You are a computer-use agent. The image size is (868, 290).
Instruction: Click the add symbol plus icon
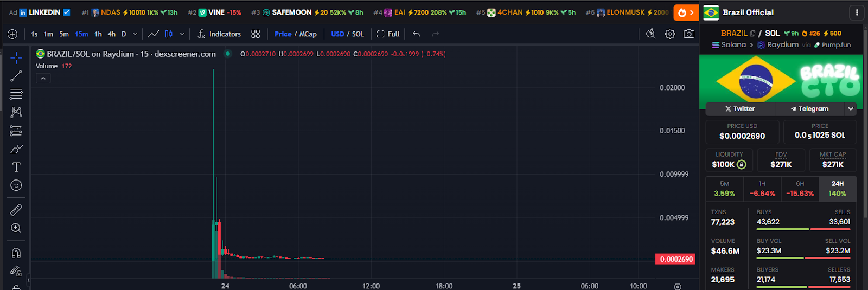(12, 34)
